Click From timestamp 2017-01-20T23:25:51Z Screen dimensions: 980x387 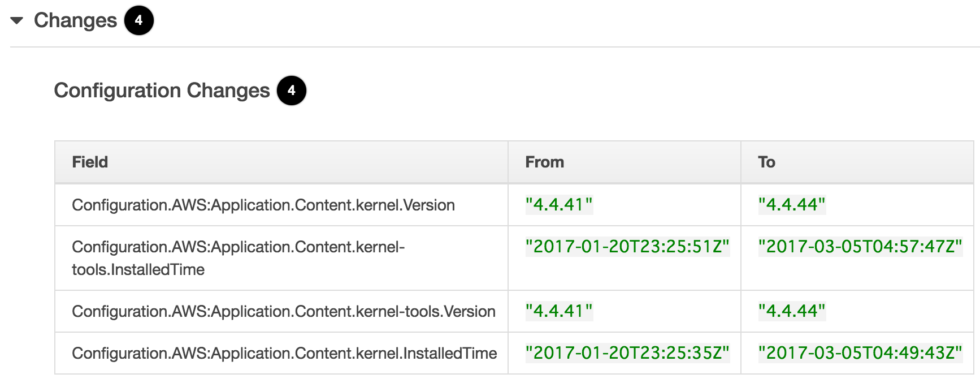(627, 247)
